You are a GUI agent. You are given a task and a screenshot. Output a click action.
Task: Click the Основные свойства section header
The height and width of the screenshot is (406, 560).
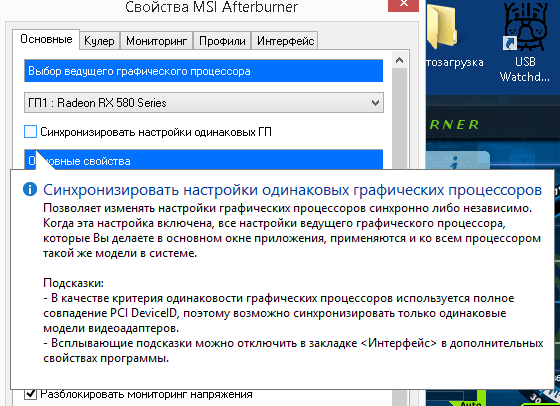tap(204, 160)
